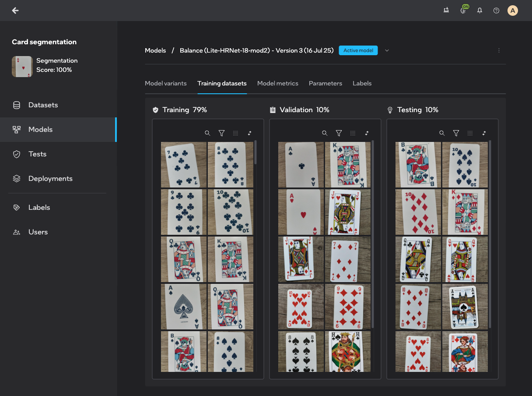Screen dimensions: 532x396
Task: Open the three-dot model options menu
Action: [x=499, y=50]
